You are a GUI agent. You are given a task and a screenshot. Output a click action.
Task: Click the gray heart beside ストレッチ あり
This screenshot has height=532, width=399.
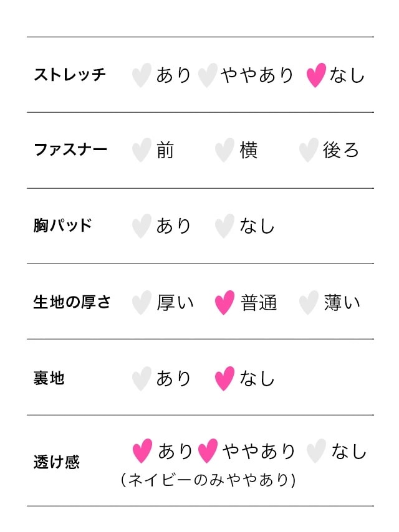pyautogui.click(x=142, y=75)
